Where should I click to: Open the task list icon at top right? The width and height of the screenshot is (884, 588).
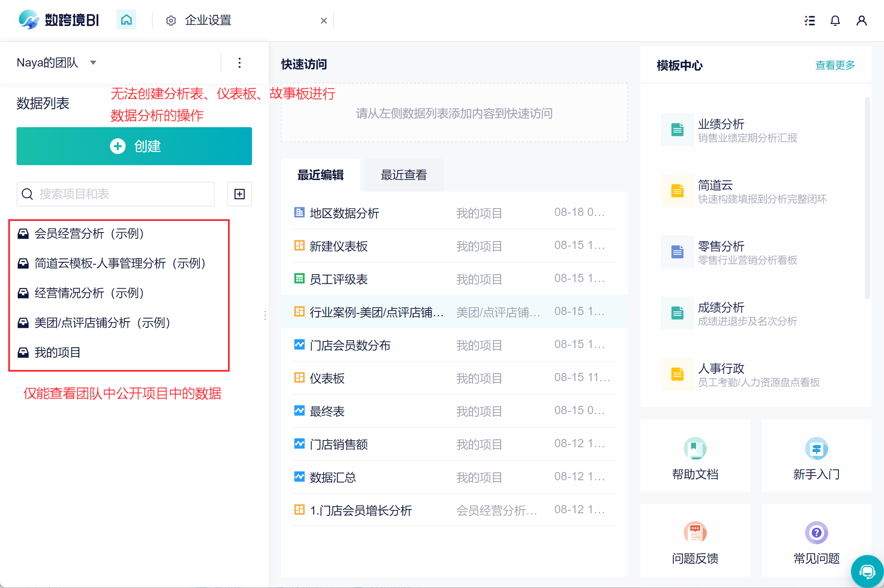pyautogui.click(x=810, y=21)
